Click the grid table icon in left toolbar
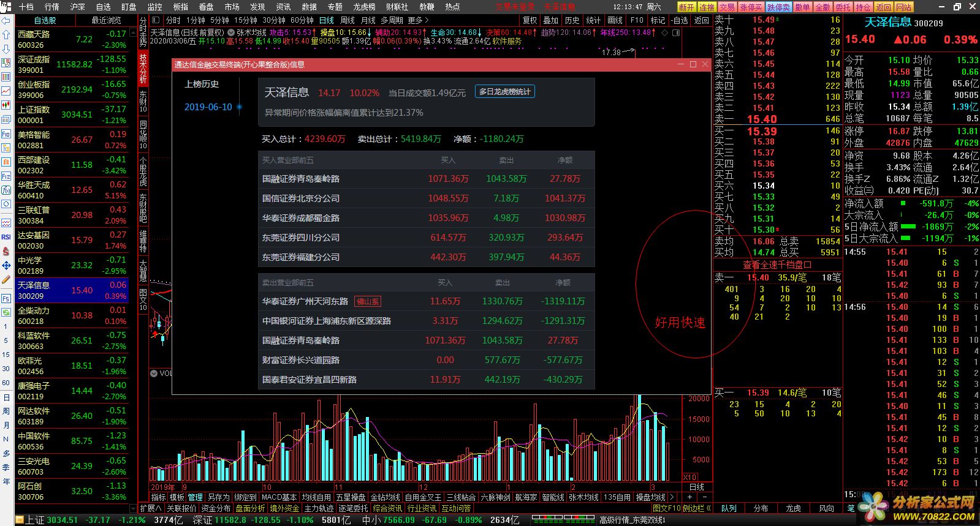The height and width of the screenshot is (526, 980). (x=6, y=77)
